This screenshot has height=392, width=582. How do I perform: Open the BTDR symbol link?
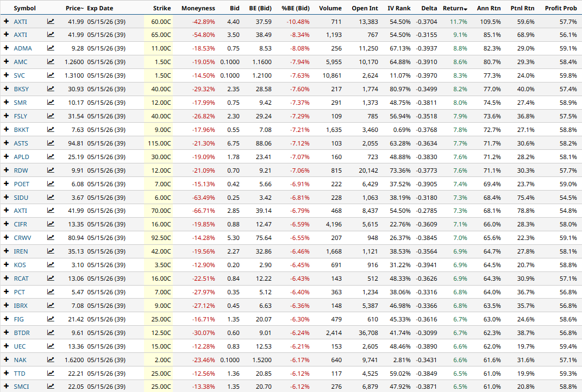point(22,333)
